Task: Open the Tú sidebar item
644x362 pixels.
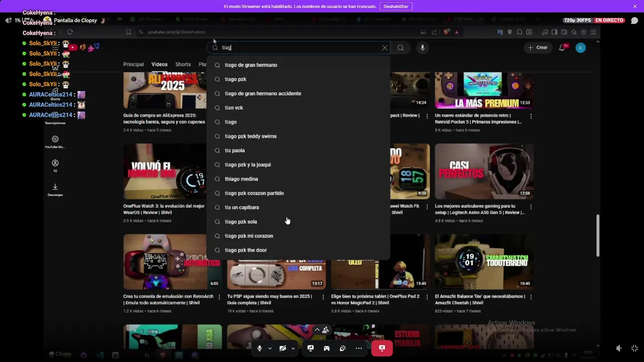Action: pos(55,166)
